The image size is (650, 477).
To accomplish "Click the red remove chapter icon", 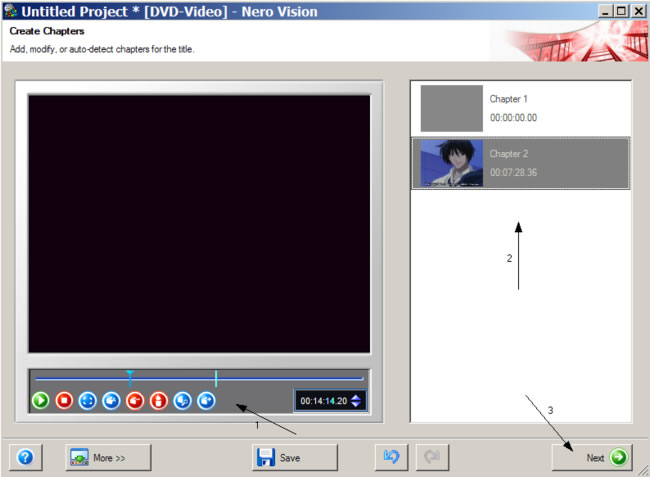I will (x=135, y=401).
